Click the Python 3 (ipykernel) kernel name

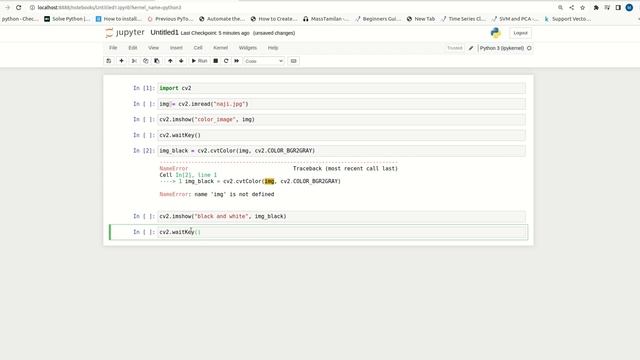[502, 48]
